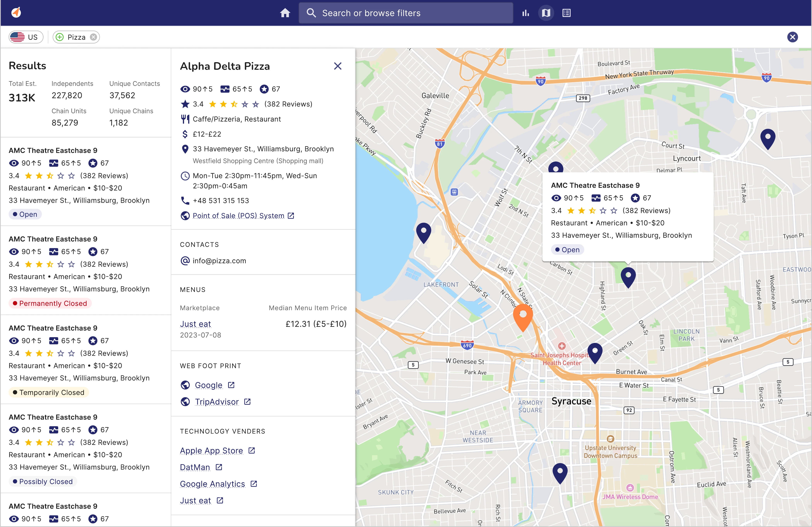The height and width of the screenshot is (527, 812).
Task: Click AMC Theatre title in map popup
Action: (x=595, y=185)
